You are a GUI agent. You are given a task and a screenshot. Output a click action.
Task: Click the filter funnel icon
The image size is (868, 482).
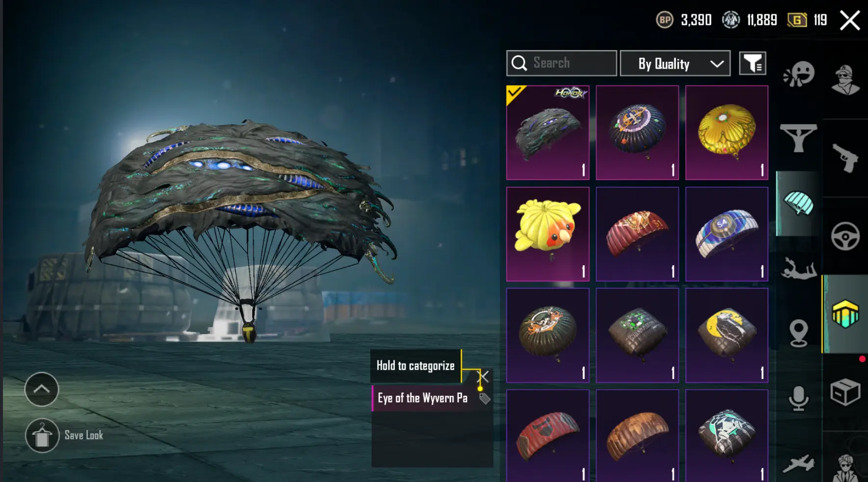(x=752, y=63)
